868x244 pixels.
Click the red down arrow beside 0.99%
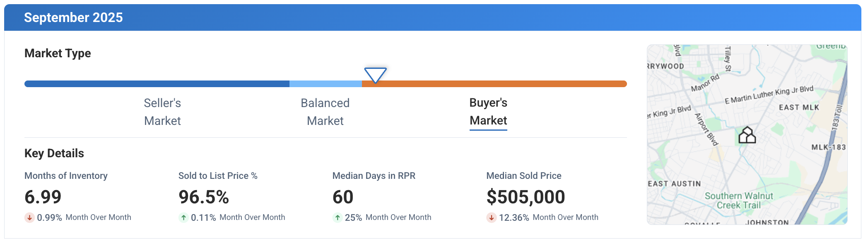(x=29, y=217)
